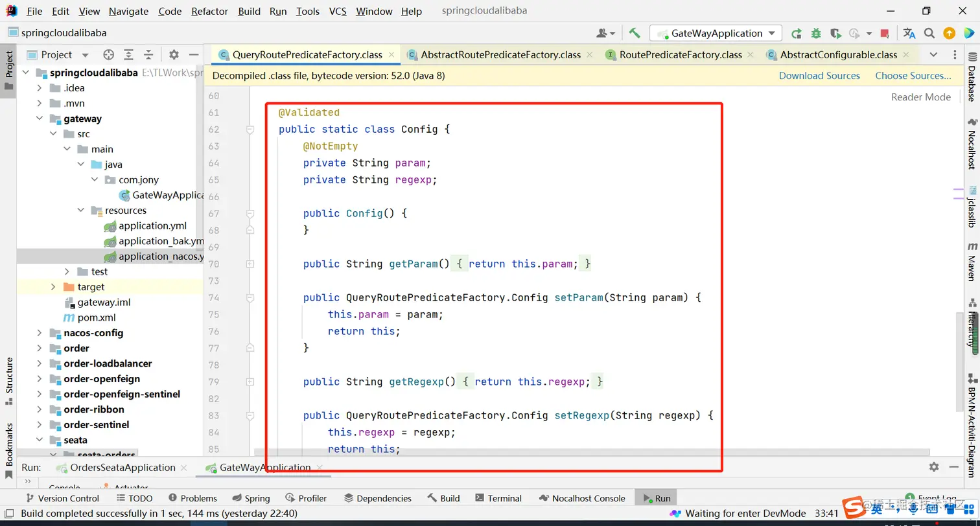Expand the .idea folder
Image resolution: width=980 pixels, height=526 pixels.
click(x=40, y=88)
